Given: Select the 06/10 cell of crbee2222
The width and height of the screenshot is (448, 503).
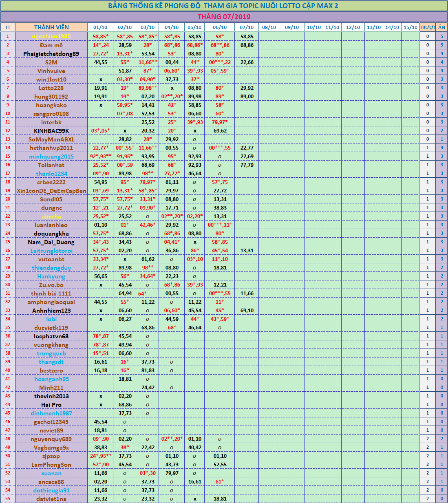Looking at the screenshot, I should (x=220, y=182).
